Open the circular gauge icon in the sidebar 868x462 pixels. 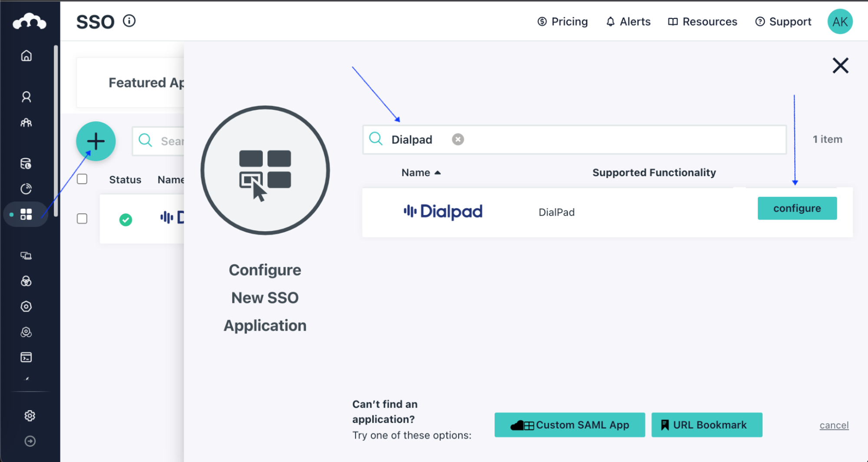(26, 189)
